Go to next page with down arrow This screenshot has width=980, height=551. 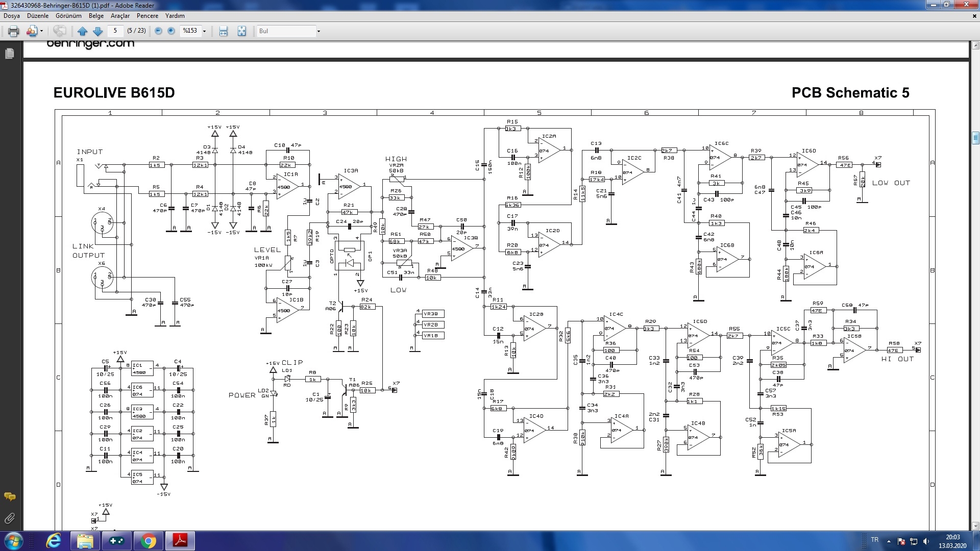click(x=98, y=31)
